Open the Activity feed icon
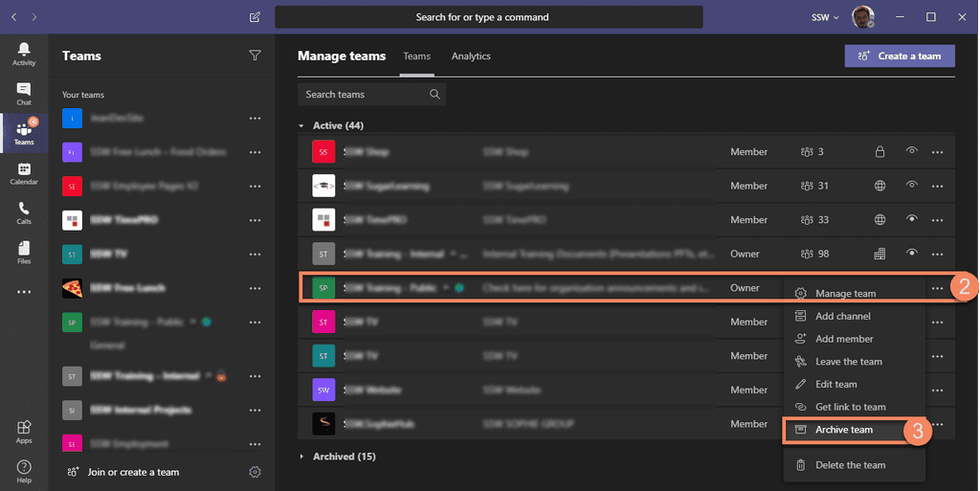Image resolution: width=980 pixels, height=491 pixels. pyautogui.click(x=24, y=54)
